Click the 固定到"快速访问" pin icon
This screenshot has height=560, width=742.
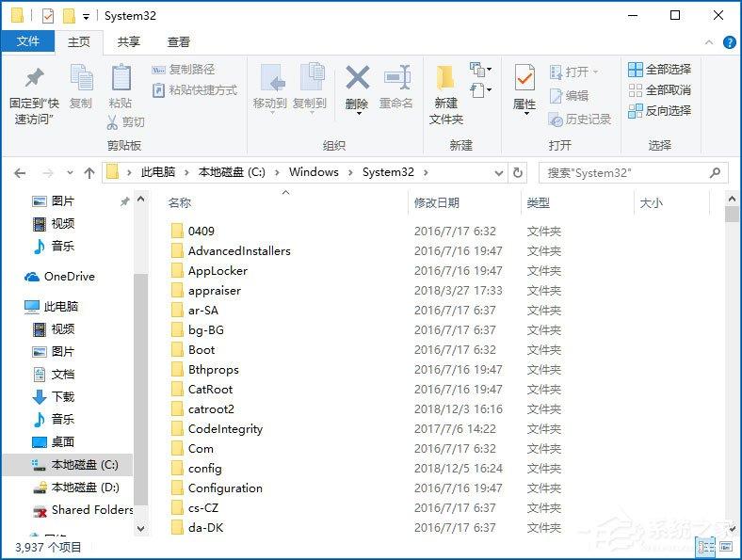pos(34,78)
